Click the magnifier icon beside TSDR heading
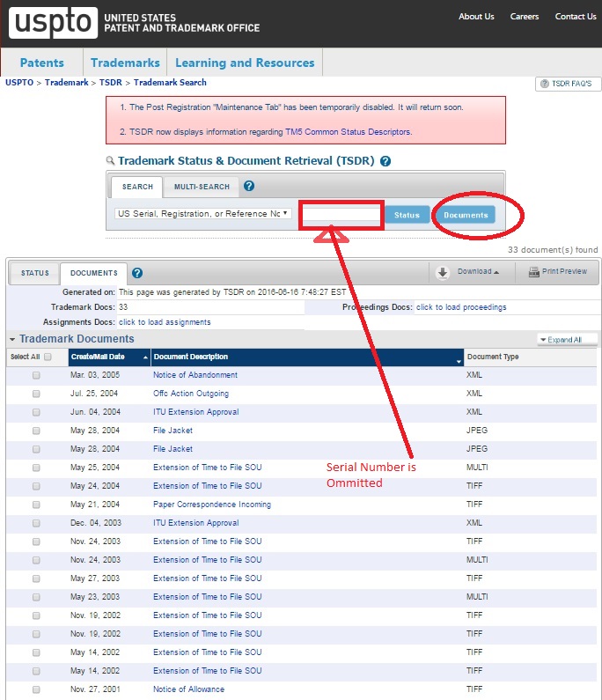 click(x=110, y=161)
